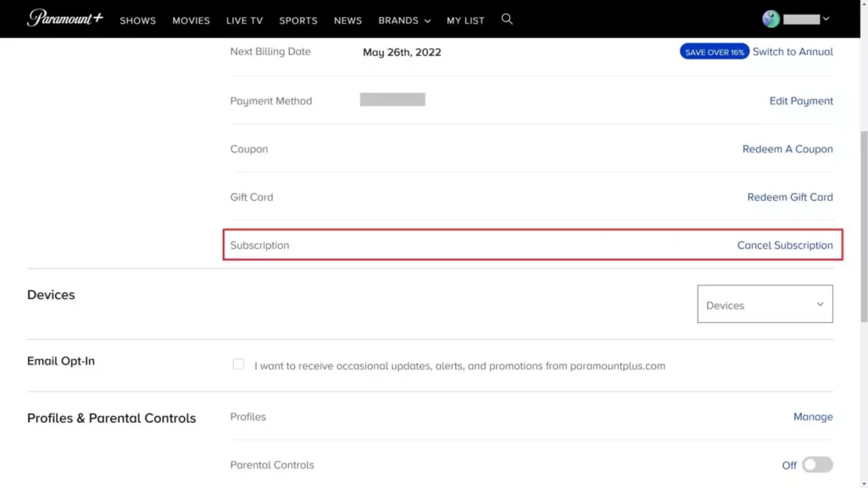
Task: Open My List page
Action: pos(465,20)
